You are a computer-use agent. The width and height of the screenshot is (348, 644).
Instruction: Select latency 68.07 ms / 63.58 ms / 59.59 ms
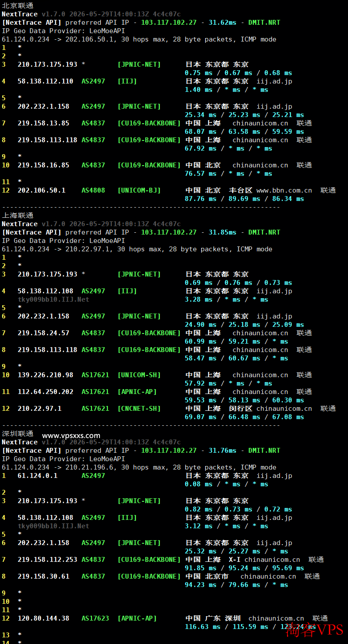[x=245, y=132]
